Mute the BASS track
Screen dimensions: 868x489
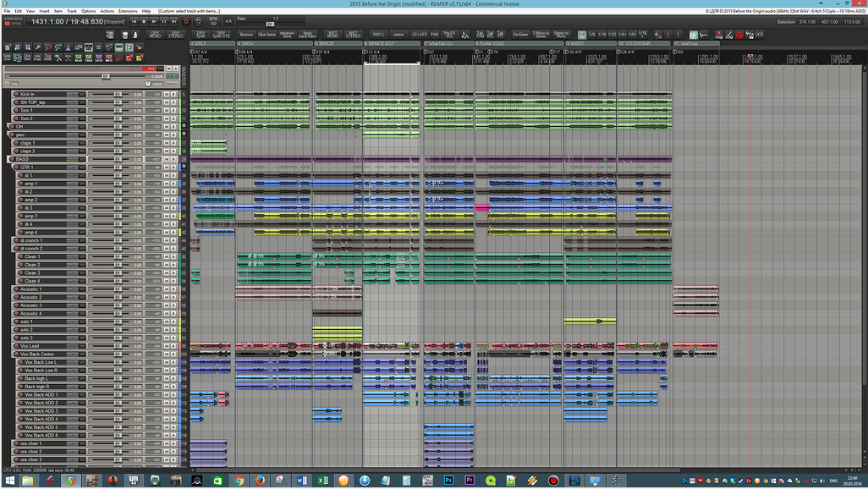167,159
